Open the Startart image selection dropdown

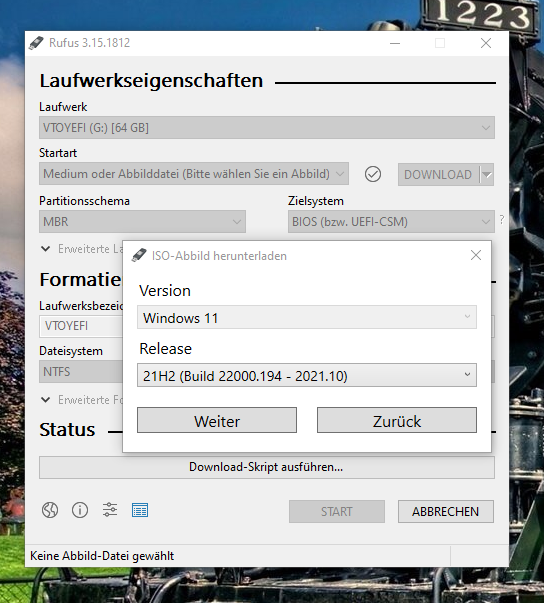tap(194, 174)
